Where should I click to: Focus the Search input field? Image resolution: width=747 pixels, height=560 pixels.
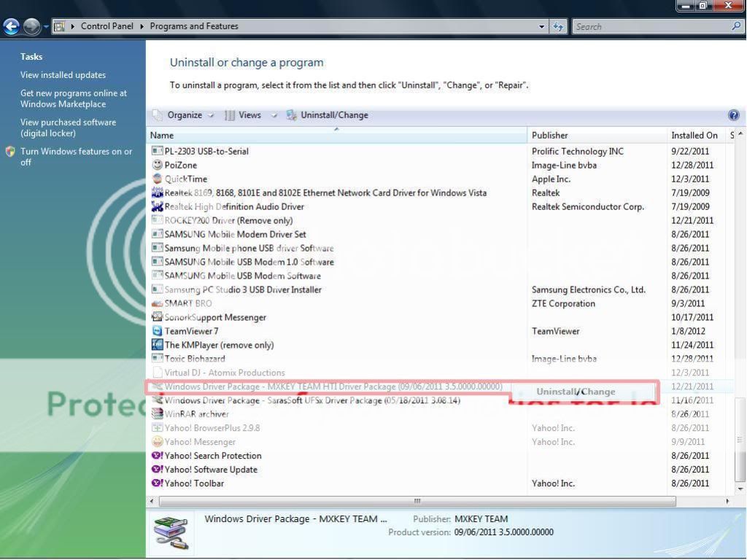point(651,27)
